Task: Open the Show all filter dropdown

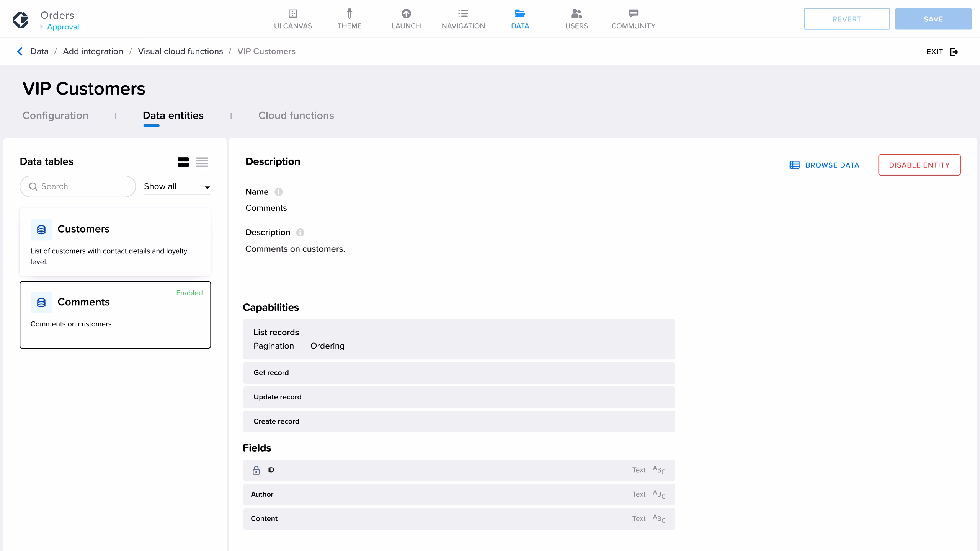Action: point(177,187)
